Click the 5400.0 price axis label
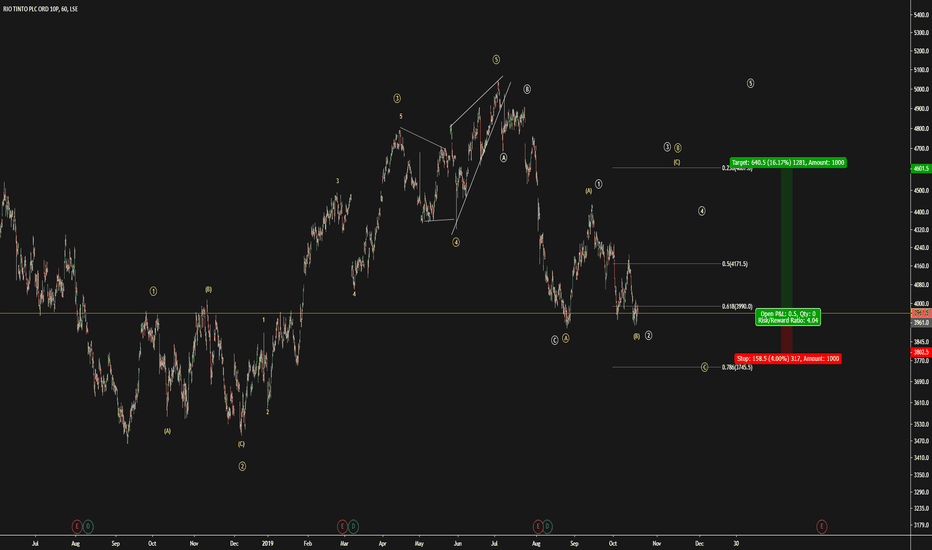932x550 pixels. pos(921,15)
